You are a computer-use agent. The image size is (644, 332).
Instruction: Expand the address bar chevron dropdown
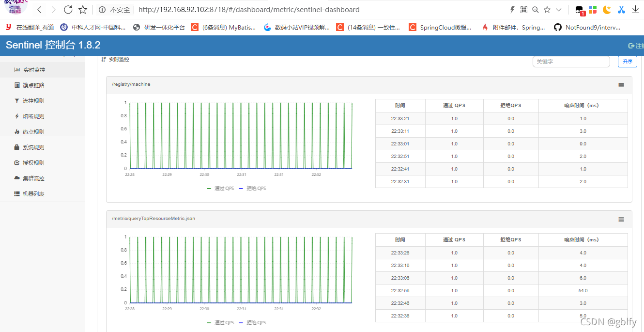558,10
